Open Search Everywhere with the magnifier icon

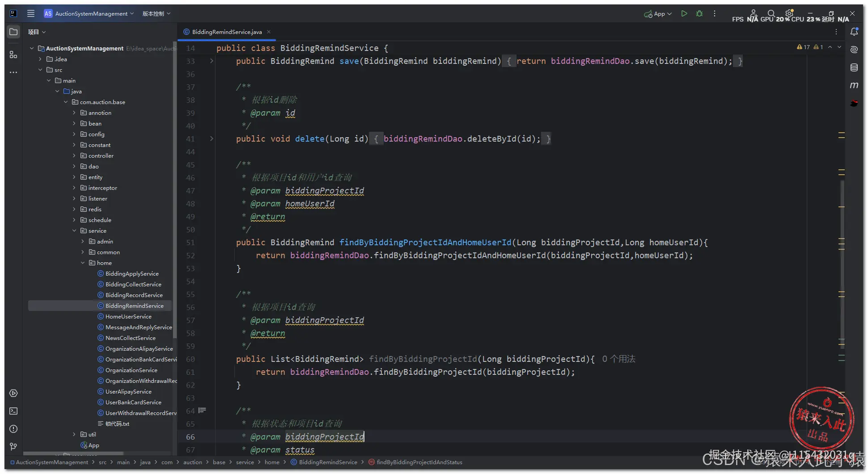771,13
